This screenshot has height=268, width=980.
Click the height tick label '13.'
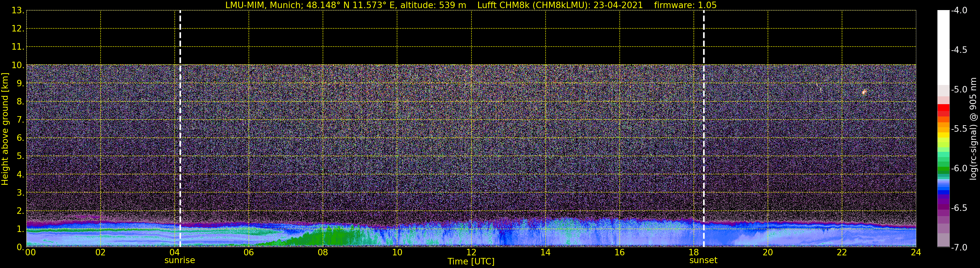pyautogui.click(x=18, y=11)
